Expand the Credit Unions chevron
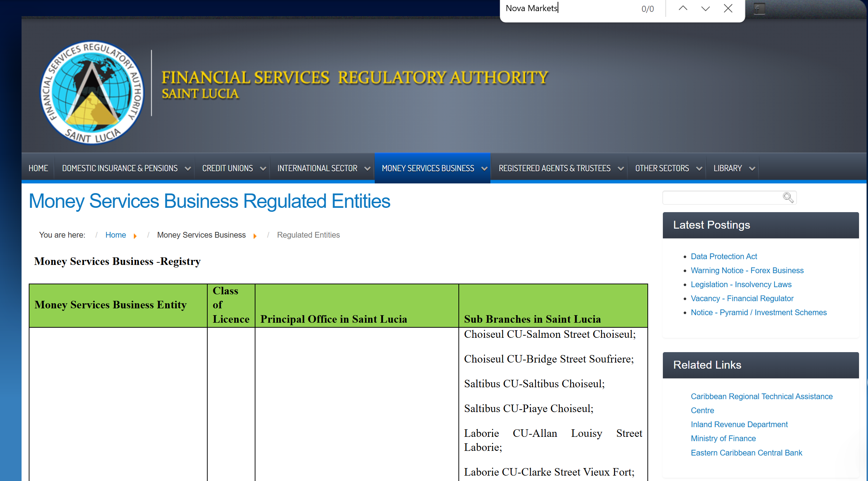The height and width of the screenshot is (481, 868). (263, 168)
